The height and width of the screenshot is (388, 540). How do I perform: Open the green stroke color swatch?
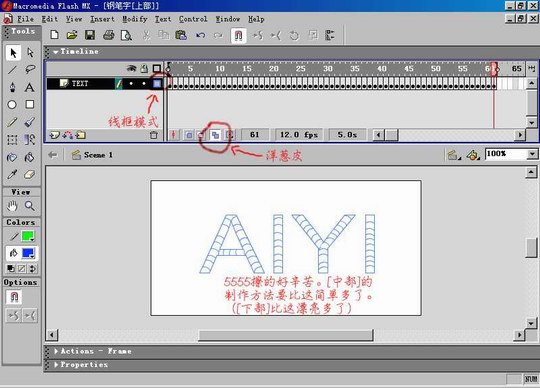(x=28, y=236)
